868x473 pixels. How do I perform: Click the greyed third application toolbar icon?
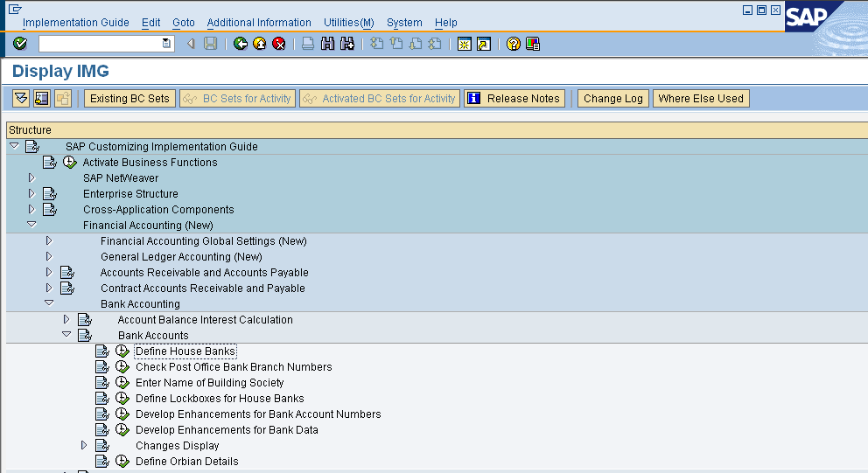click(62, 99)
